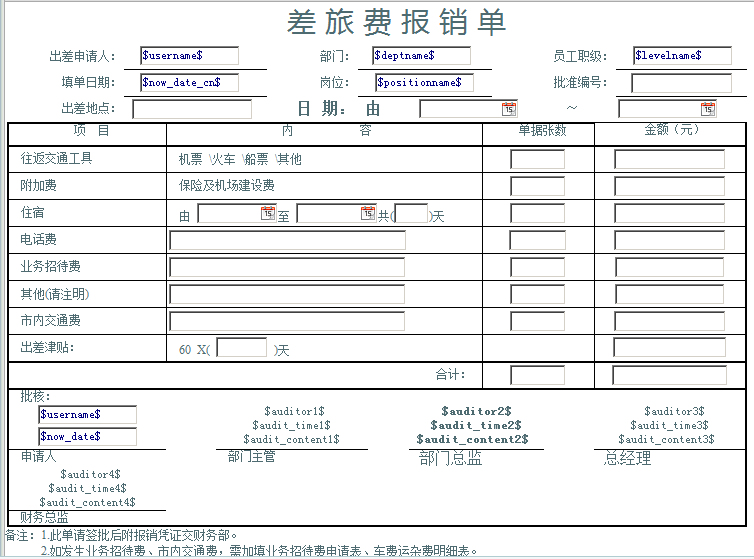Focus the 岗位 positionname field
The width and height of the screenshot is (754, 559).
[424, 83]
